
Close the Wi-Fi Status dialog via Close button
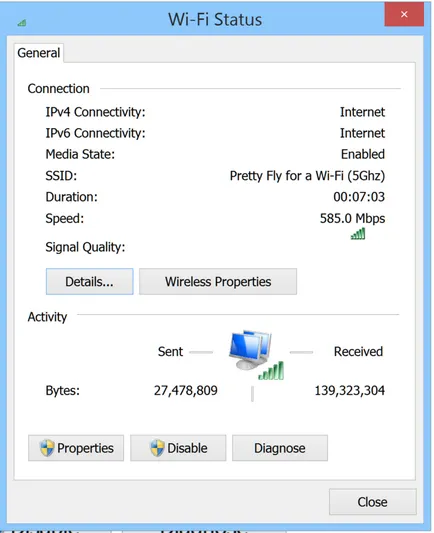tap(372, 502)
